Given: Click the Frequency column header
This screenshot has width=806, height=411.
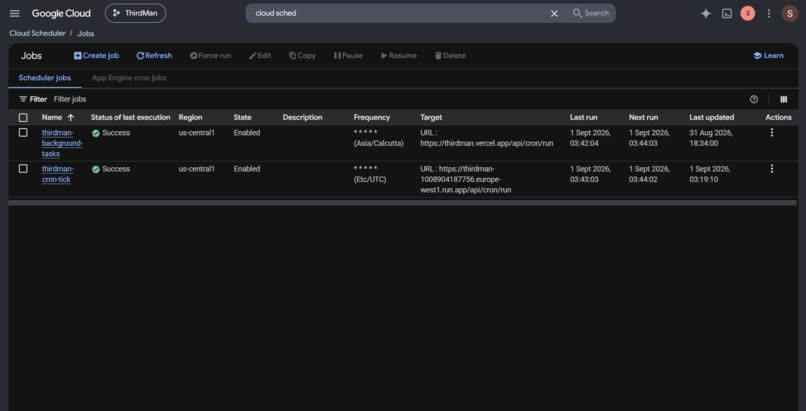Looking at the screenshot, I should [x=372, y=118].
